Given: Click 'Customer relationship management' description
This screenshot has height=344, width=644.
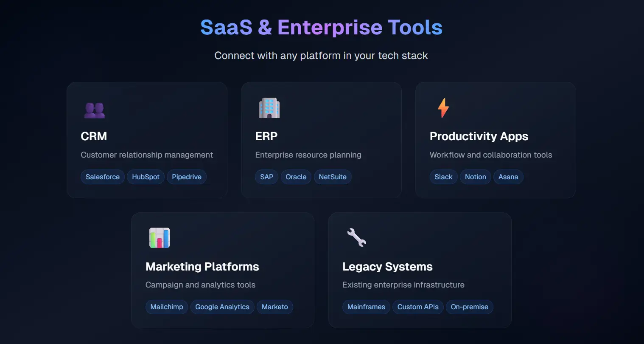Looking at the screenshot, I should pos(147,155).
